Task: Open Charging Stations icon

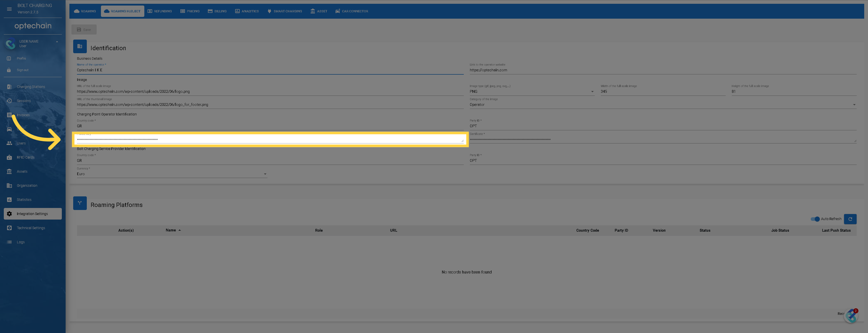Action: pyautogui.click(x=9, y=86)
